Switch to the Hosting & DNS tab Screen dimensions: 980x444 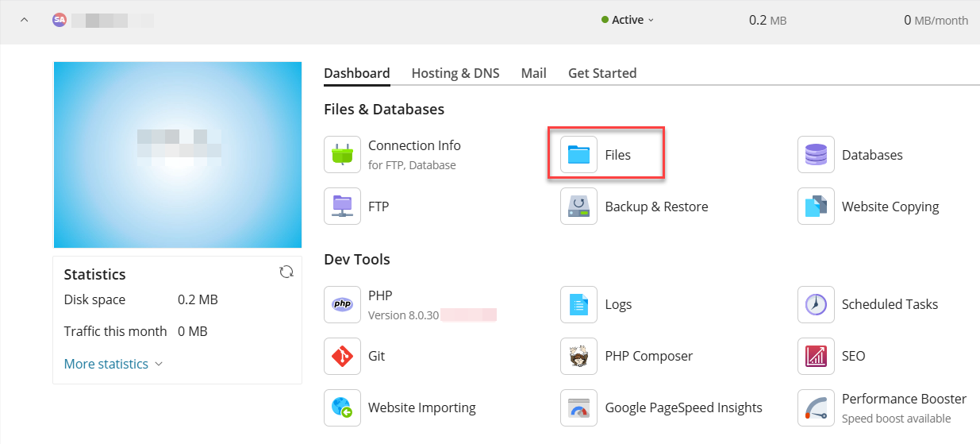(x=455, y=73)
